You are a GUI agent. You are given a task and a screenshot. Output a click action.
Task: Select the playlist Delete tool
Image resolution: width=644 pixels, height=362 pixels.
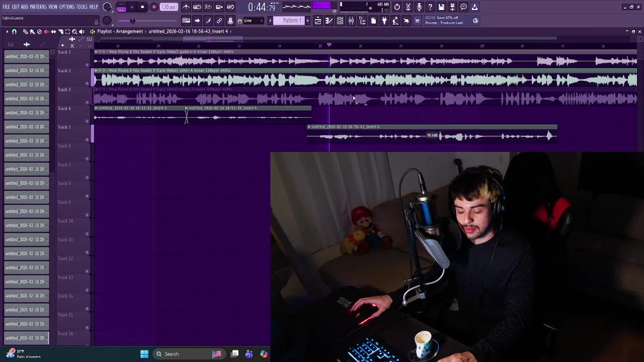39,32
